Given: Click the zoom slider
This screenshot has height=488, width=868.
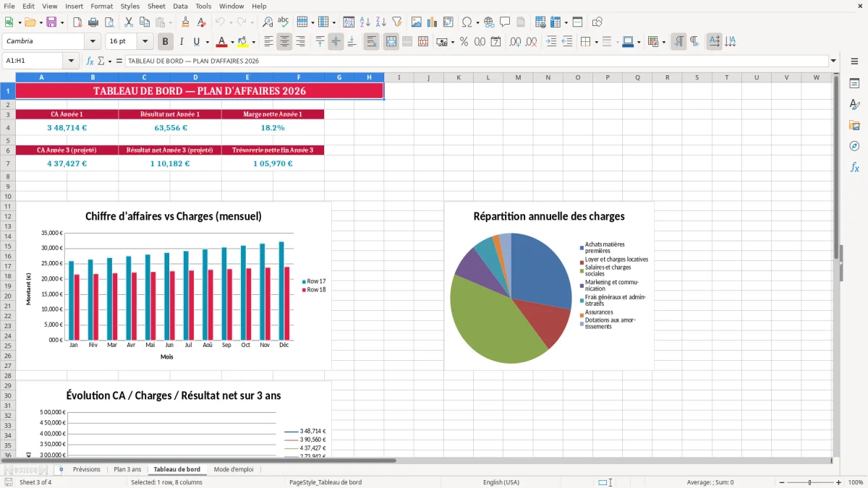Looking at the screenshot, I should (x=809, y=482).
